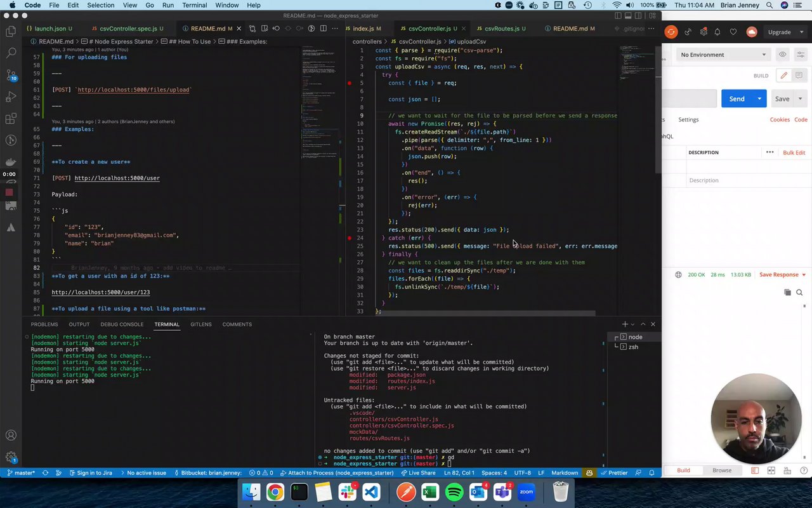Click the Postman heart icon

[x=733, y=32]
